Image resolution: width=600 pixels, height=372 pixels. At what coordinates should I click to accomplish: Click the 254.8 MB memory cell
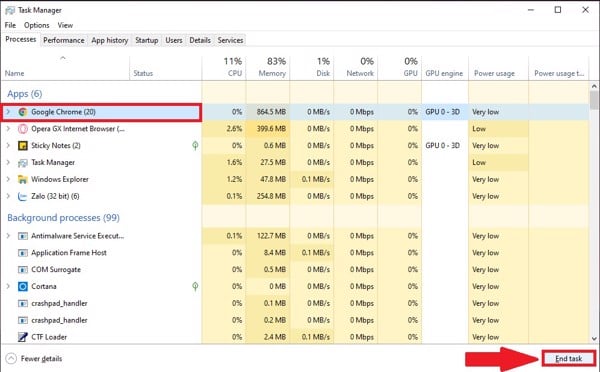pos(268,196)
